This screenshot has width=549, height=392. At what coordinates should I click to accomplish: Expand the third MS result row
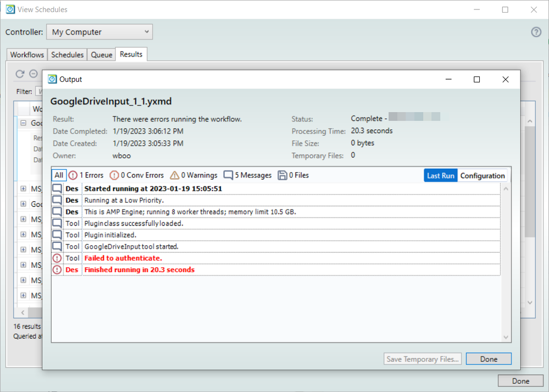pos(23,234)
